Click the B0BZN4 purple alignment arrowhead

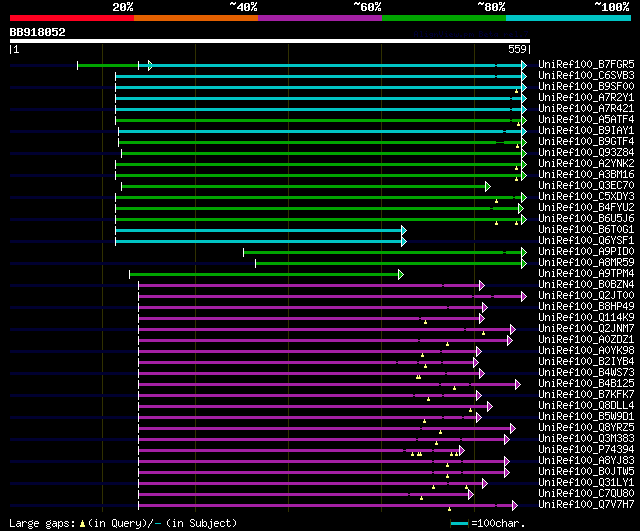click(x=482, y=286)
